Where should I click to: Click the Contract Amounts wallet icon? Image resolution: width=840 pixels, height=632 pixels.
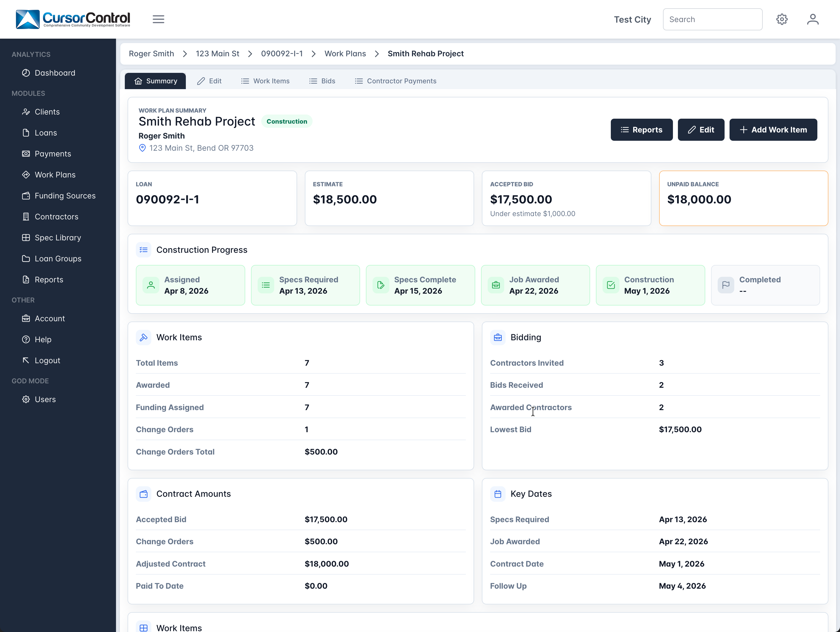coord(144,494)
